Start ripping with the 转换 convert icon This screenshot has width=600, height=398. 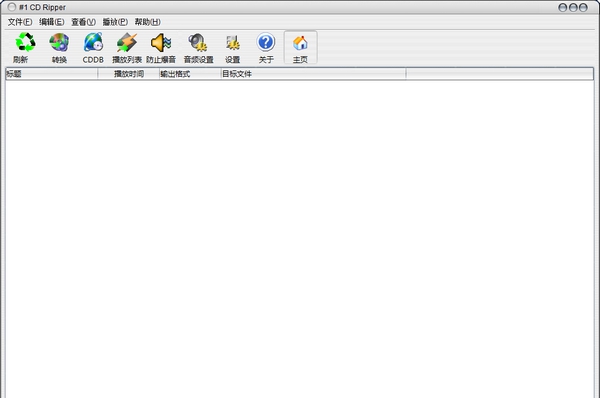(x=59, y=42)
